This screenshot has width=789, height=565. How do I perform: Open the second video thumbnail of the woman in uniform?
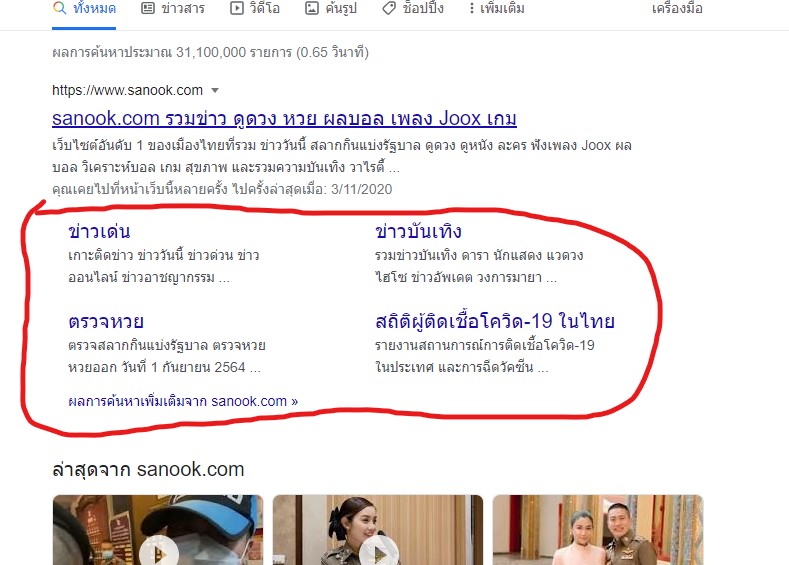point(378,530)
